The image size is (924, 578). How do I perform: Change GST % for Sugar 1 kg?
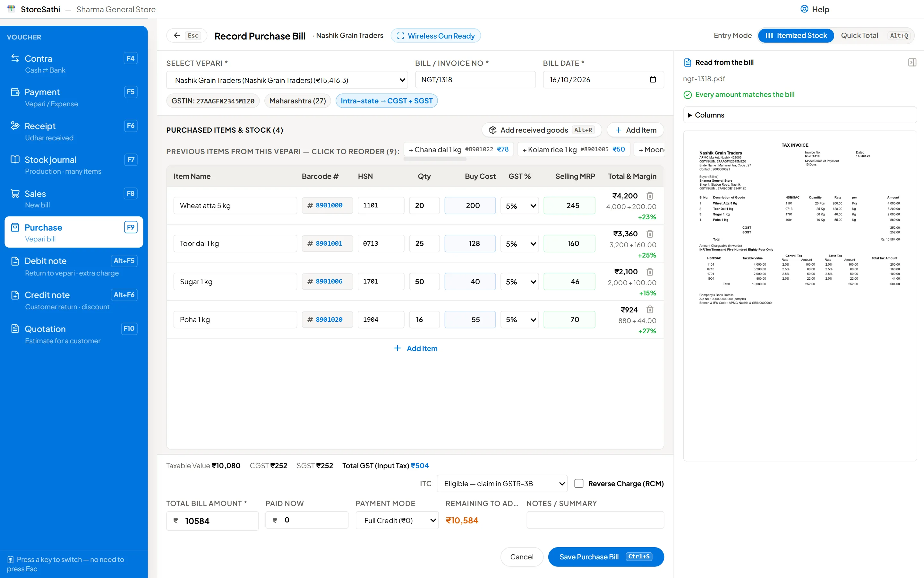[519, 282]
